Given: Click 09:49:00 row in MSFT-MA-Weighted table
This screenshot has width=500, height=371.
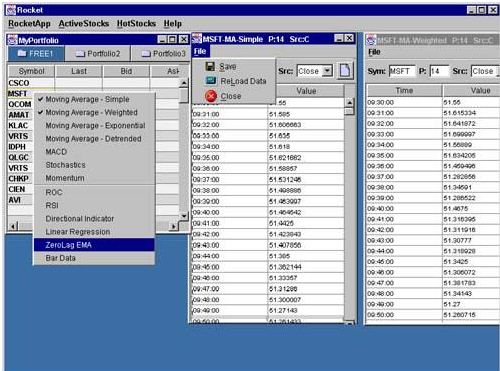Looking at the screenshot, I should pyautogui.click(x=433, y=304).
